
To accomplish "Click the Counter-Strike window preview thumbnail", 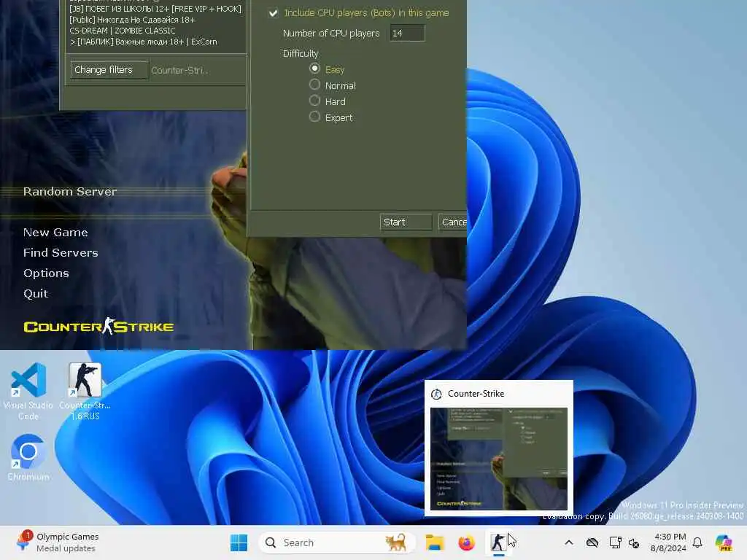I will 499,459.
